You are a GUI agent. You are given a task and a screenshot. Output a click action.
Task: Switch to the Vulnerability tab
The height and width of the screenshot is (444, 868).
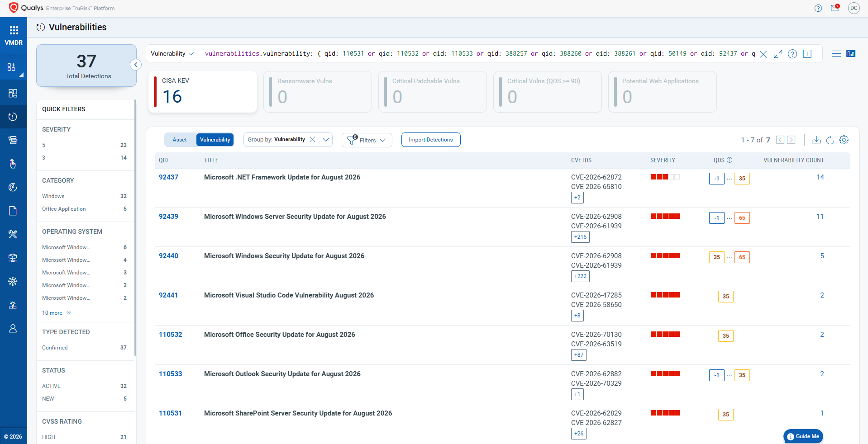tap(215, 140)
